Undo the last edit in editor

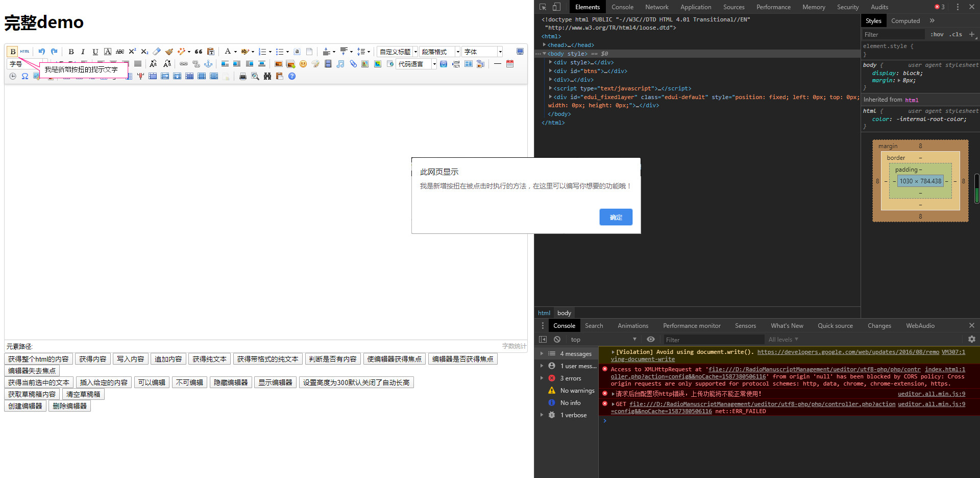(42, 52)
